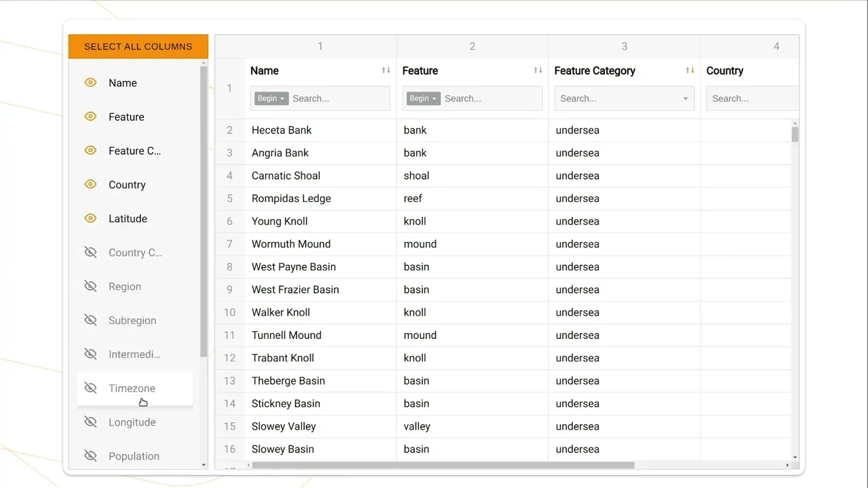Show the Region column
This screenshot has height=488, width=868.
coord(90,286)
